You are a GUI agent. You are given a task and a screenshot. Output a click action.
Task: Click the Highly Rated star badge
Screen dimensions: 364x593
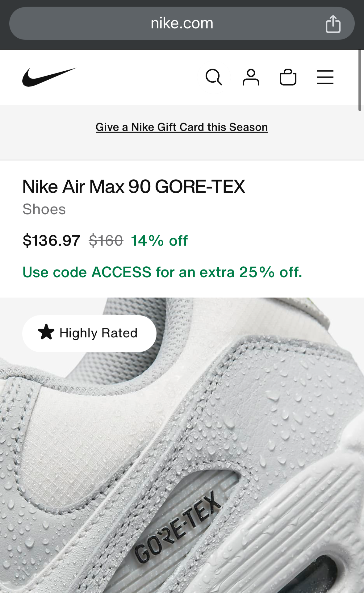point(46,333)
